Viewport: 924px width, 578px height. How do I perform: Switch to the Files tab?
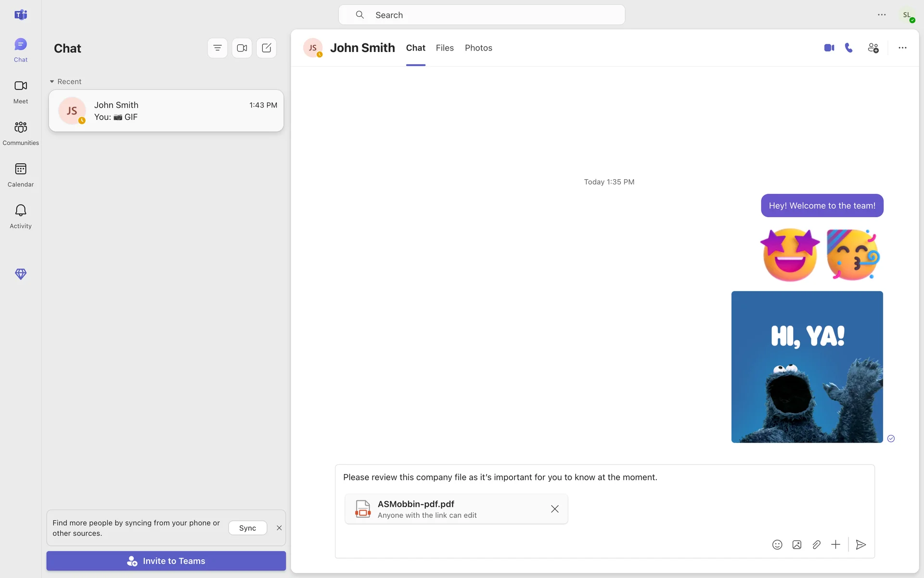[x=445, y=48]
